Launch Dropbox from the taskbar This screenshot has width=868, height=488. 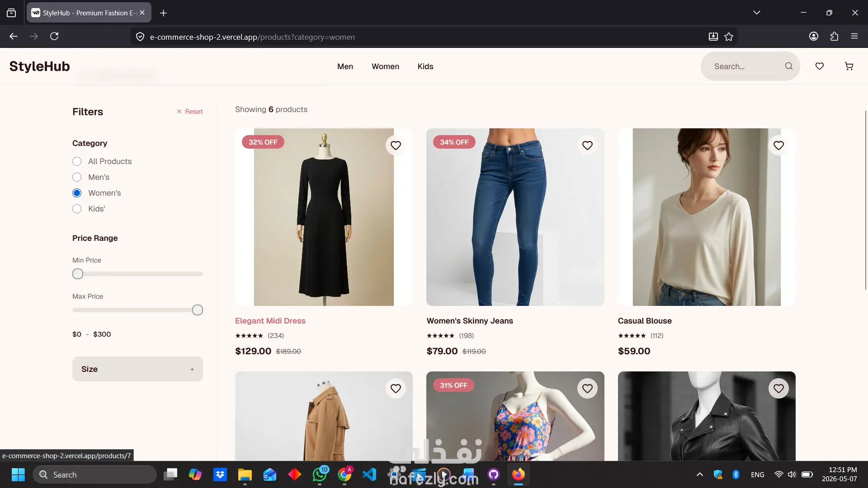click(220, 475)
